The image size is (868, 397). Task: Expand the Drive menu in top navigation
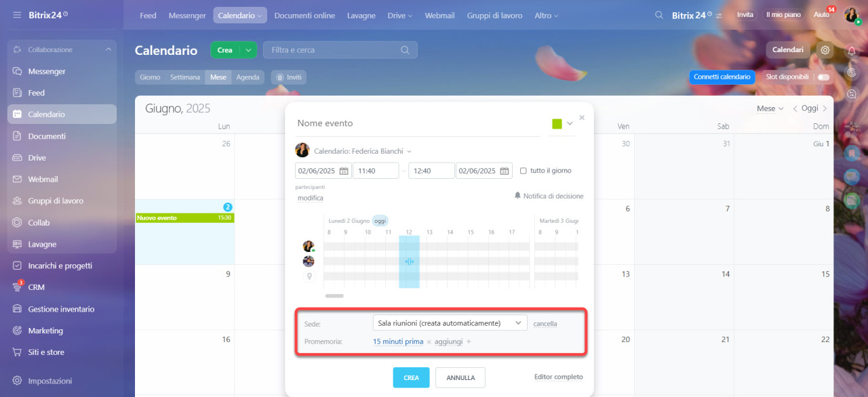[x=399, y=15]
